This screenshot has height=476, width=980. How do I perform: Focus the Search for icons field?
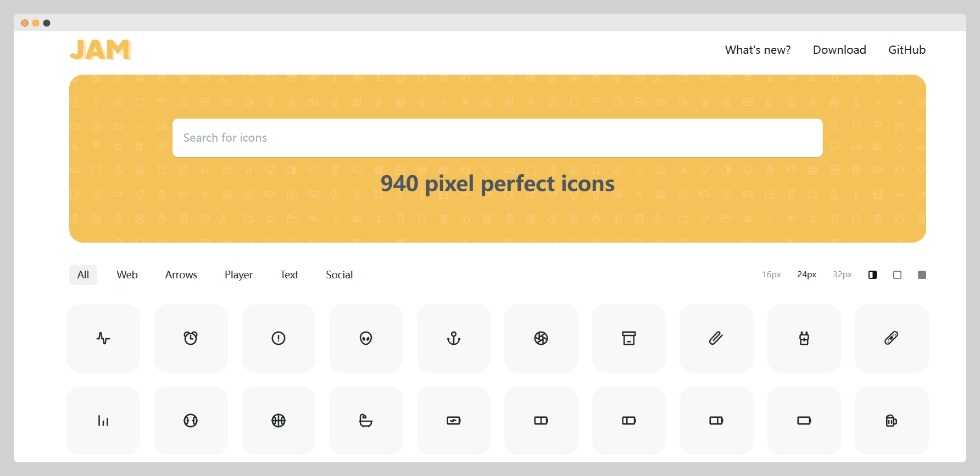(x=497, y=138)
